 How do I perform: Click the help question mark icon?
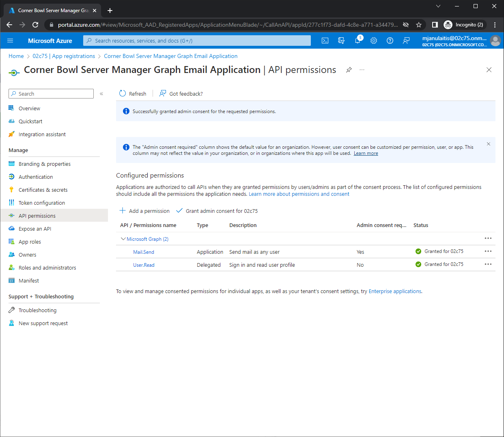click(x=390, y=41)
